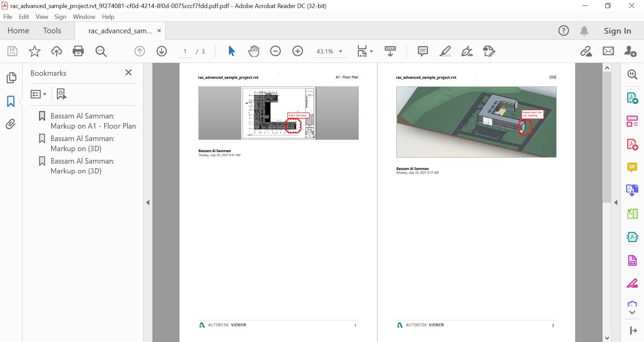Go to previous page arrow
This screenshot has width=644, height=342.
[x=140, y=51]
